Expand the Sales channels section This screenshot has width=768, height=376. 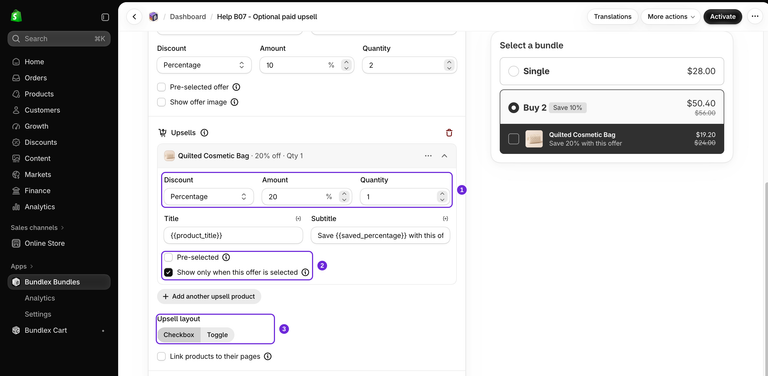[x=37, y=228]
